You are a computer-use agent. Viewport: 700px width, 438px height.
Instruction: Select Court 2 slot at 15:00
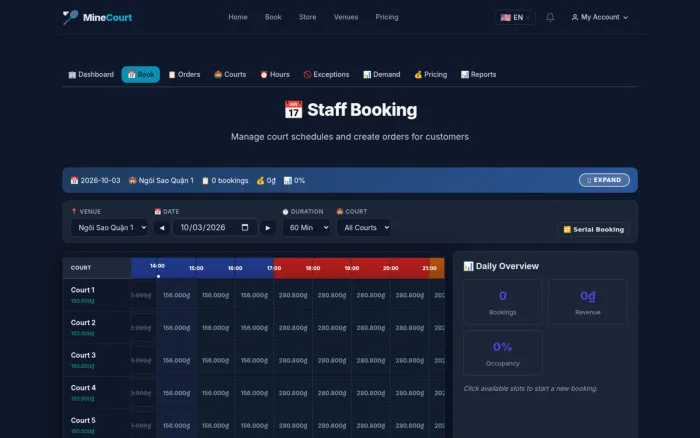[x=215, y=328]
